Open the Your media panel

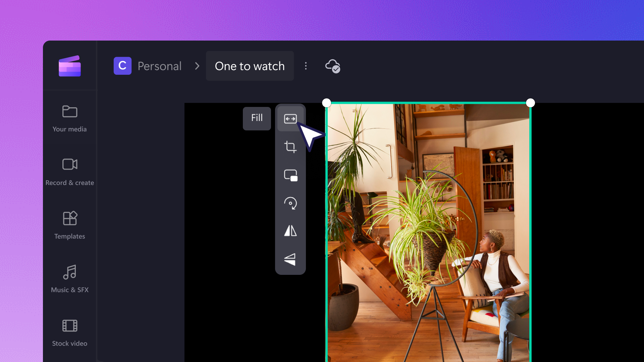(70, 119)
